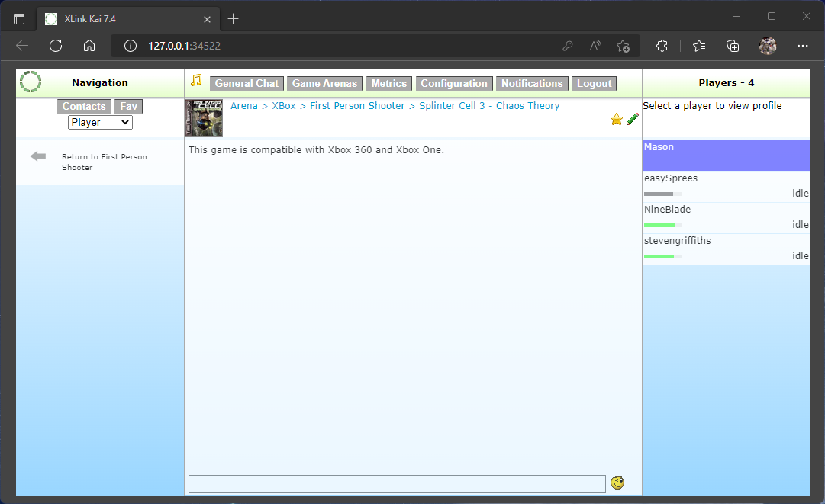Open the Metrics tab
Image resolution: width=825 pixels, height=504 pixels.
pos(389,84)
